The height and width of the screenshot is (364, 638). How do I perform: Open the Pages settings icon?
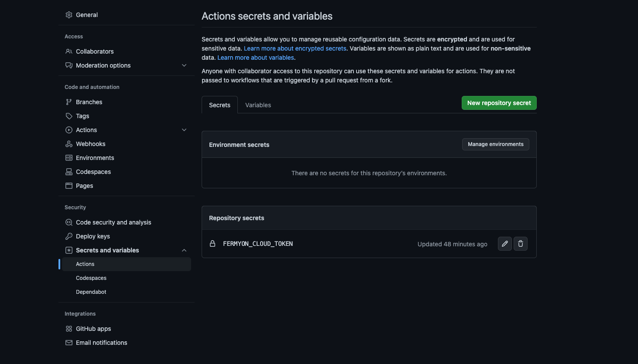tap(69, 185)
